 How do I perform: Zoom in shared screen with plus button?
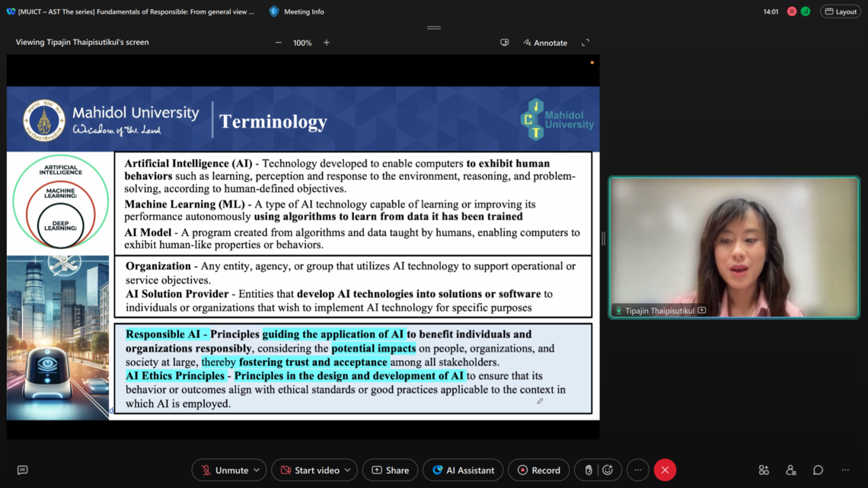tap(327, 43)
